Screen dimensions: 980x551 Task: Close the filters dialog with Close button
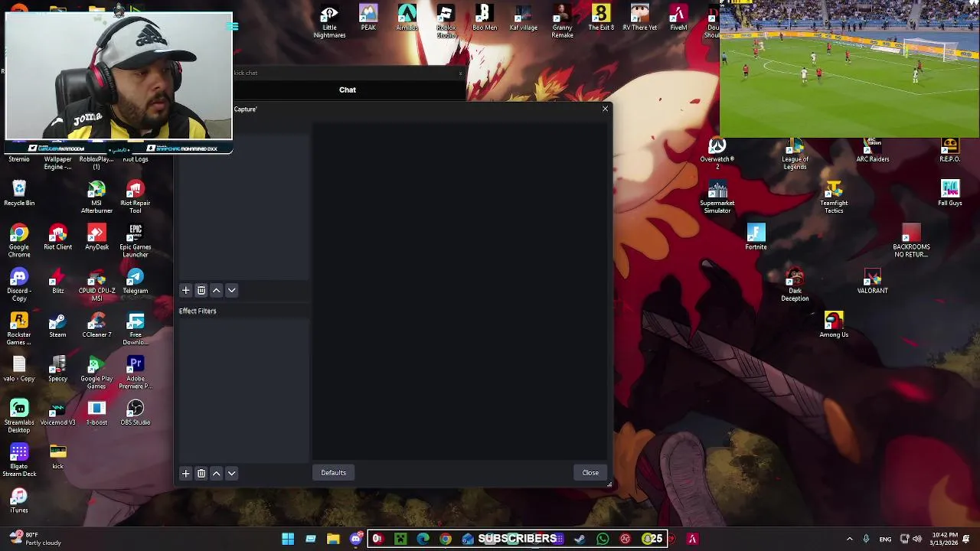click(590, 472)
